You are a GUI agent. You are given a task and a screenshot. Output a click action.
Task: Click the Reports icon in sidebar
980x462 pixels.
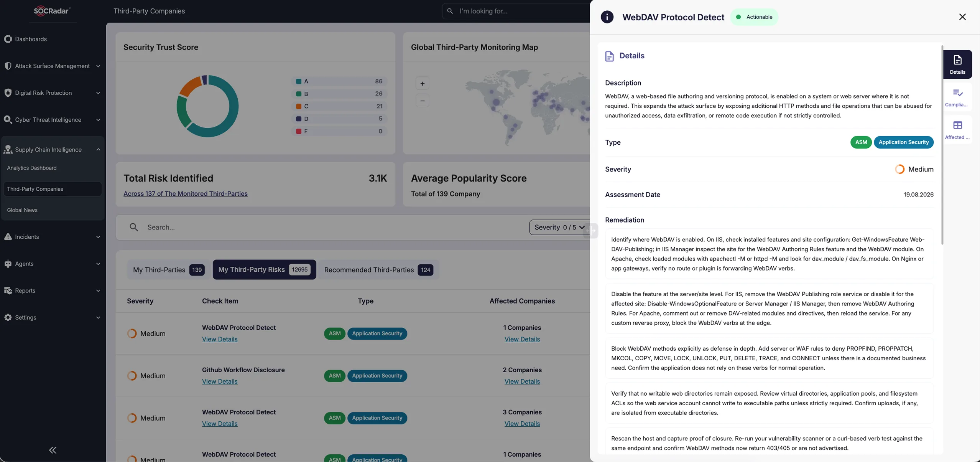coord(8,291)
